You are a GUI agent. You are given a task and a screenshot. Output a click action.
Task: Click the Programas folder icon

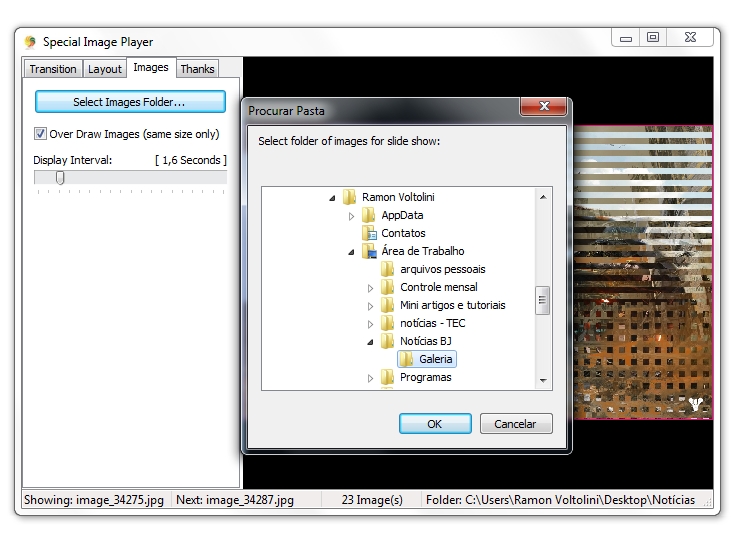click(387, 377)
